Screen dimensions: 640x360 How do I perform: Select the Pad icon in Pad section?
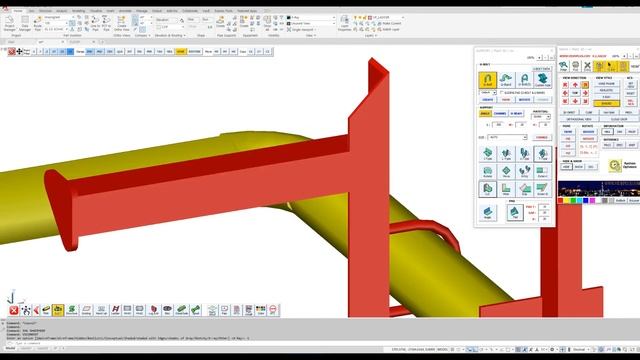tap(515, 213)
